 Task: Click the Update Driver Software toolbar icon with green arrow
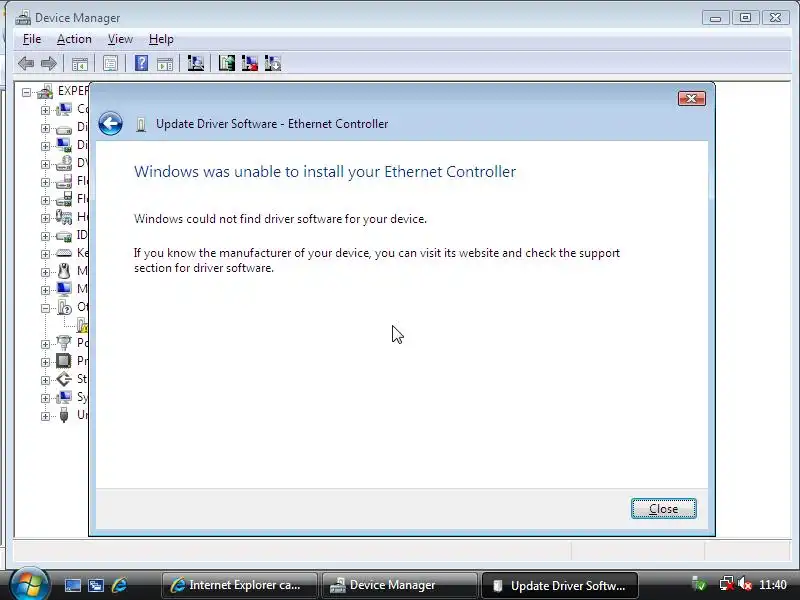pyautogui.click(x=227, y=63)
